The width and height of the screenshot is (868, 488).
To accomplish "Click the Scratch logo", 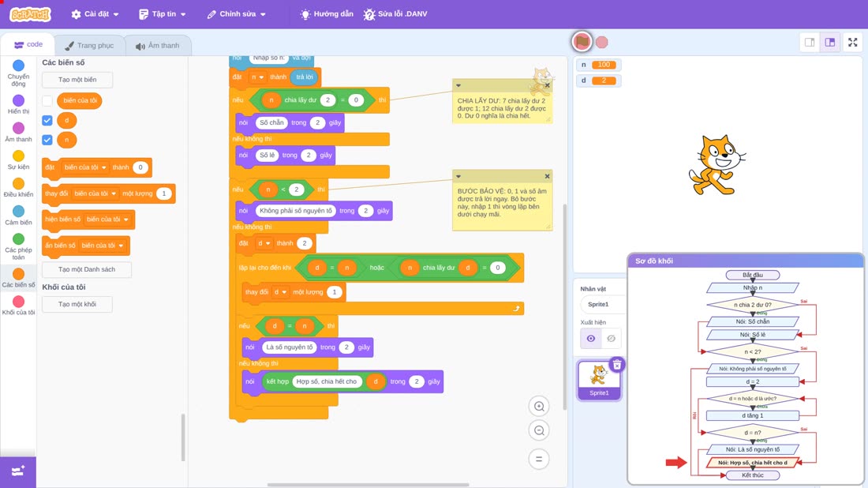I will point(31,14).
